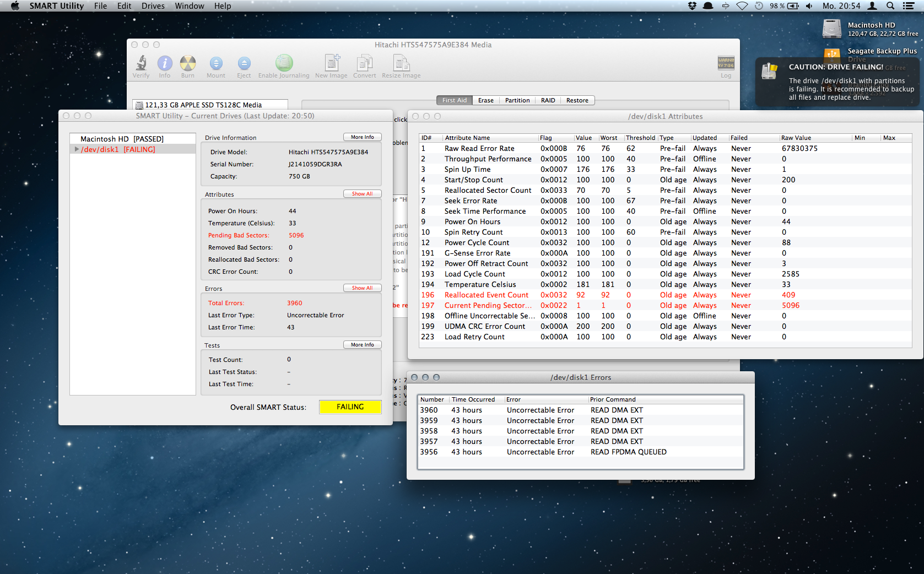Click the Enable Journaling toolbar icon
The image size is (924, 574).
tap(284, 63)
